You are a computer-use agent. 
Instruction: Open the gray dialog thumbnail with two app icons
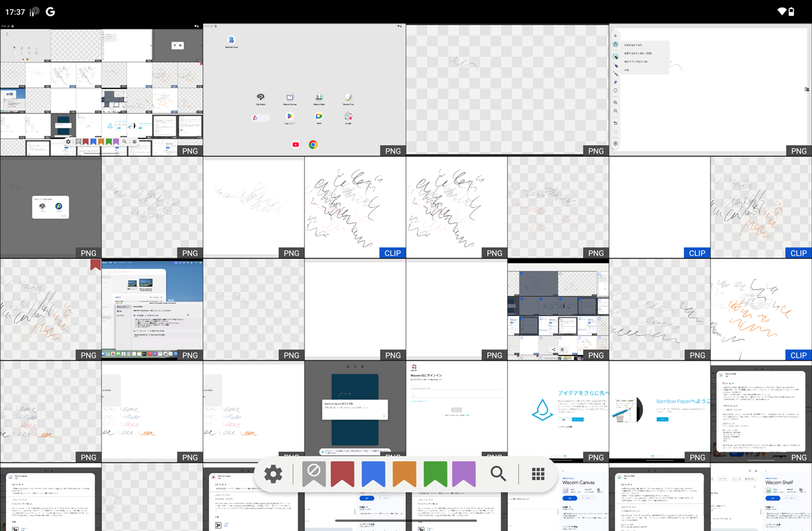pyautogui.click(x=50, y=207)
